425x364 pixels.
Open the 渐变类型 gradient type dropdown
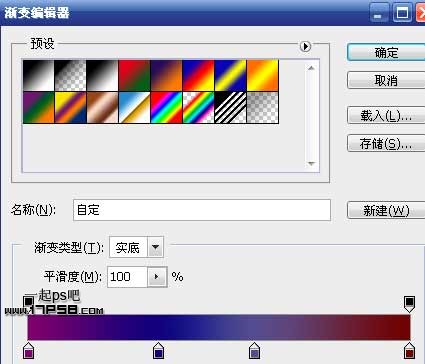(155, 247)
